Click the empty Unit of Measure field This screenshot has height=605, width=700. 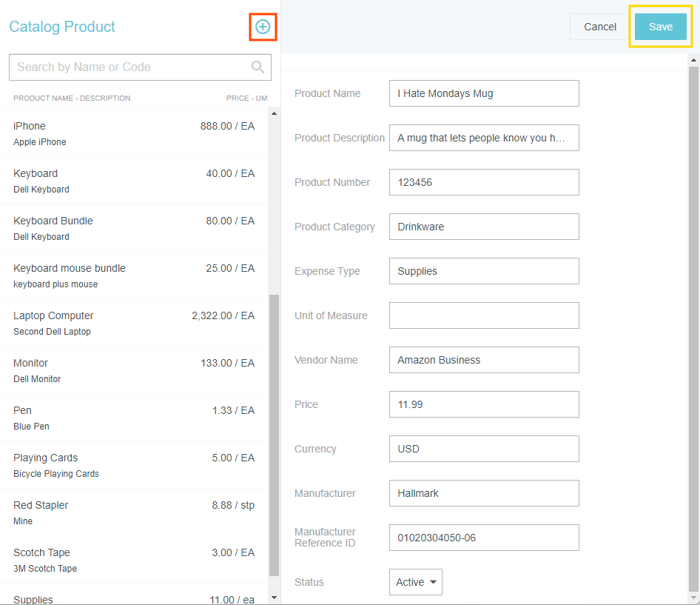484,315
